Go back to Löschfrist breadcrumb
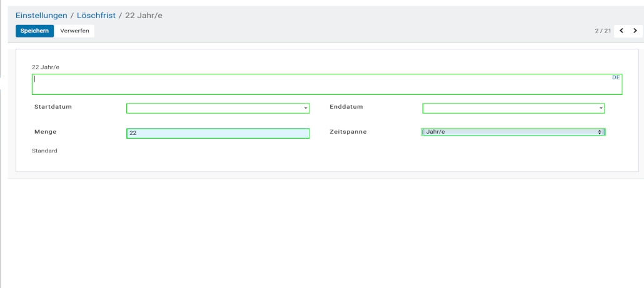 96,15
